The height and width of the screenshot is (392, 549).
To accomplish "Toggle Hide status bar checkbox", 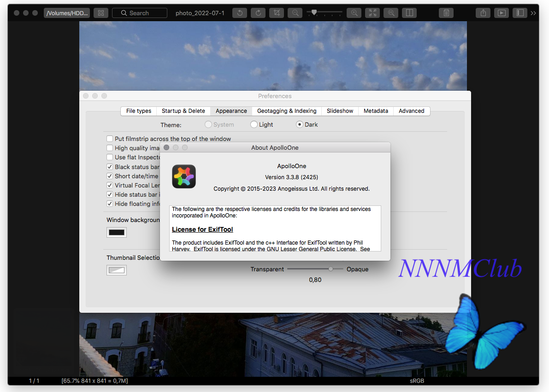I will coord(110,194).
